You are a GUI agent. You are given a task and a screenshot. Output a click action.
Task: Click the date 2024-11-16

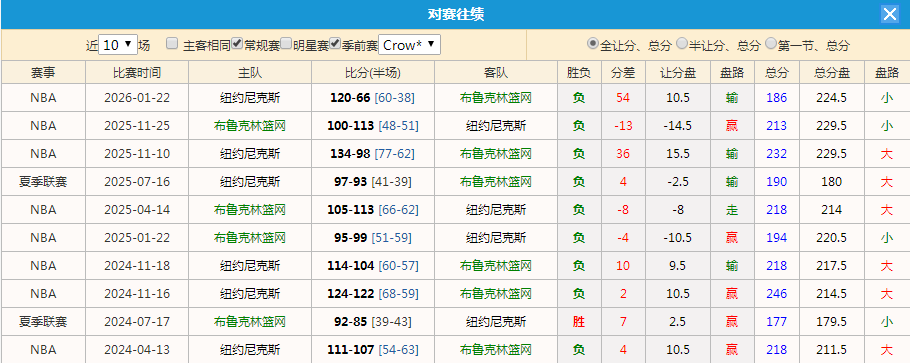pyautogui.click(x=137, y=293)
